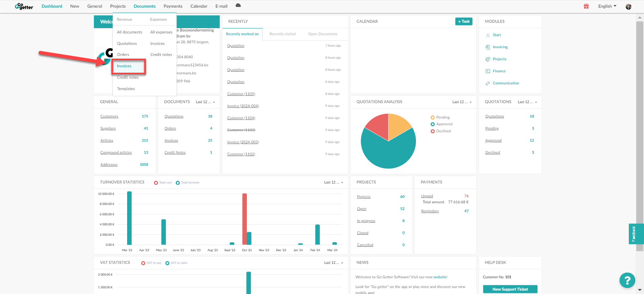
Task: Open the Unpaid payments link
Action: [x=427, y=196]
